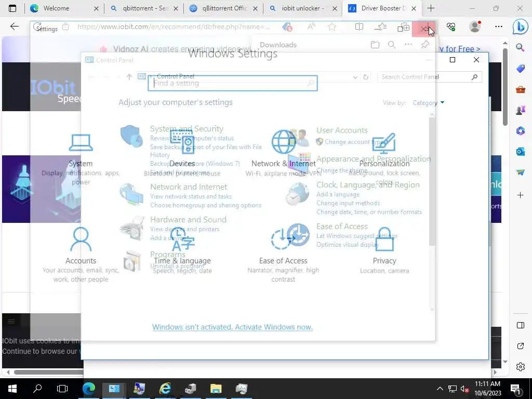532x399 pixels.
Task: Expand Control Panel address bar dropdown
Action: click(x=355, y=77)
